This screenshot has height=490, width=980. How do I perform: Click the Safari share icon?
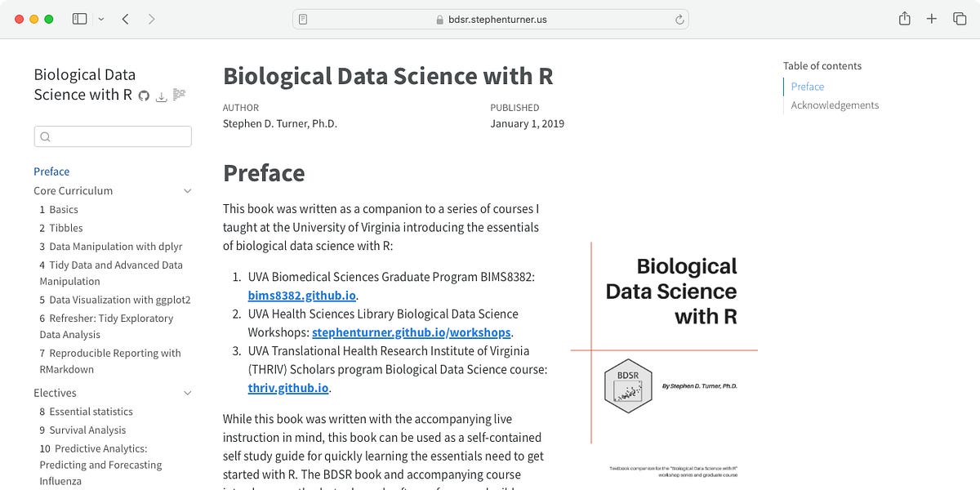coord(903,18)
